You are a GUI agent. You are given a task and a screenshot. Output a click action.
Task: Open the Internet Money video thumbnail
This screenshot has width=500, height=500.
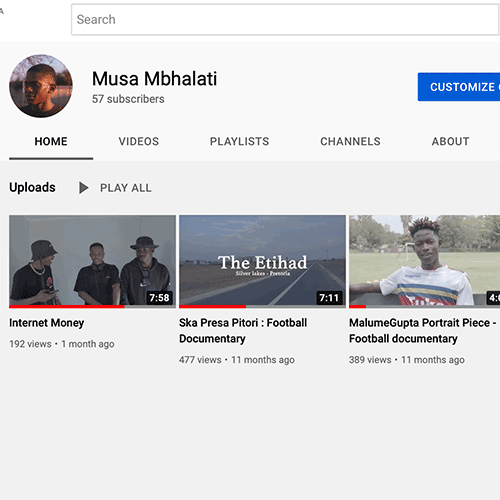pos(92,261)
